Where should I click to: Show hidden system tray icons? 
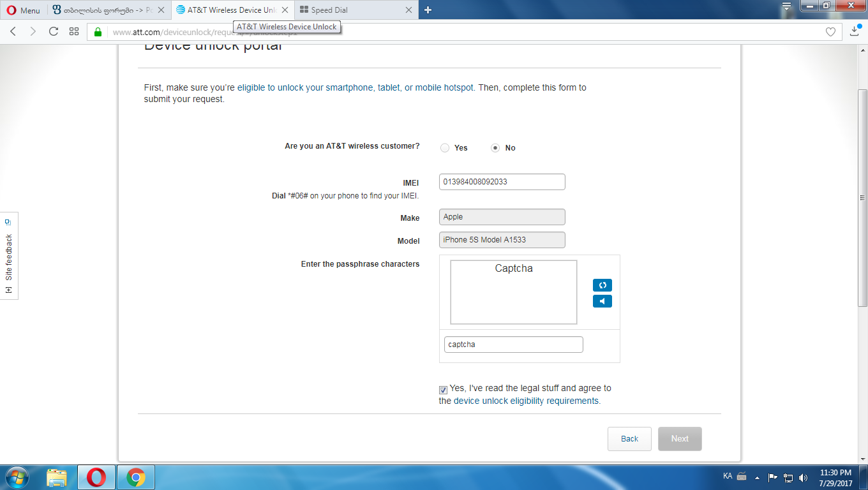click(757, 477)
